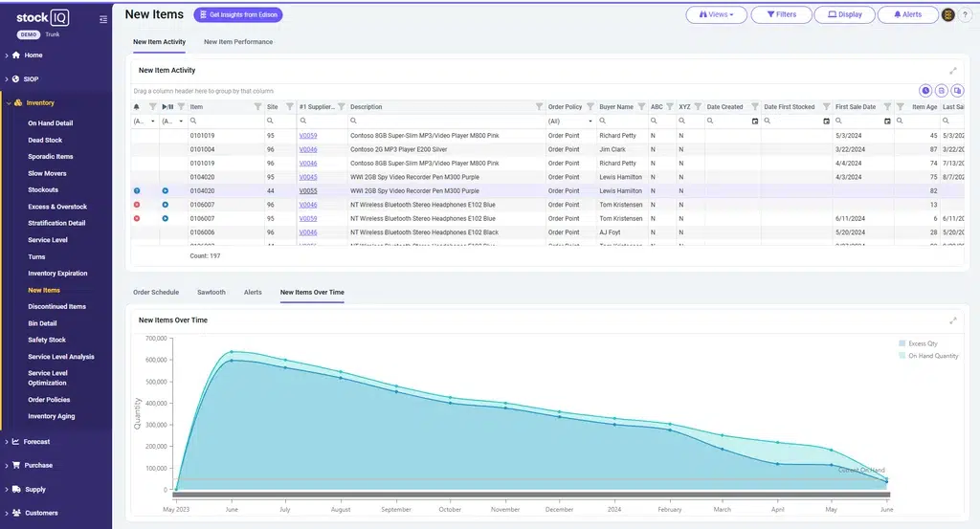Open the Order Policy (All) filter dropdown
The height and width of the screenshot is (529, 980).
[x=570, y=121]
